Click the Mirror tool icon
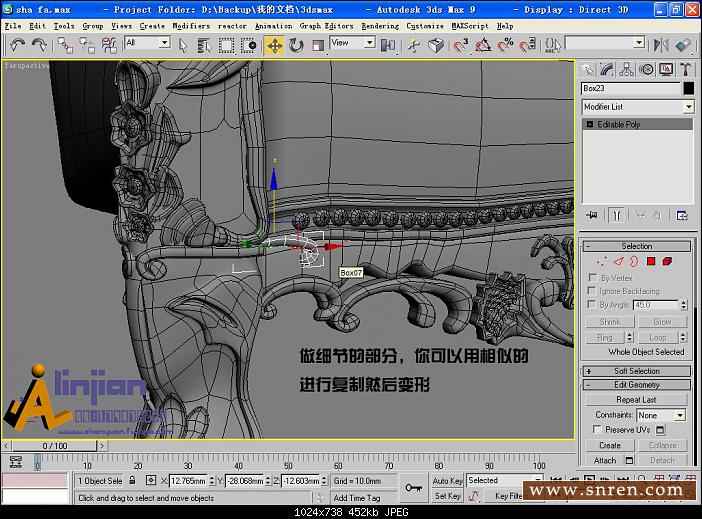 (x=661, y=45)
